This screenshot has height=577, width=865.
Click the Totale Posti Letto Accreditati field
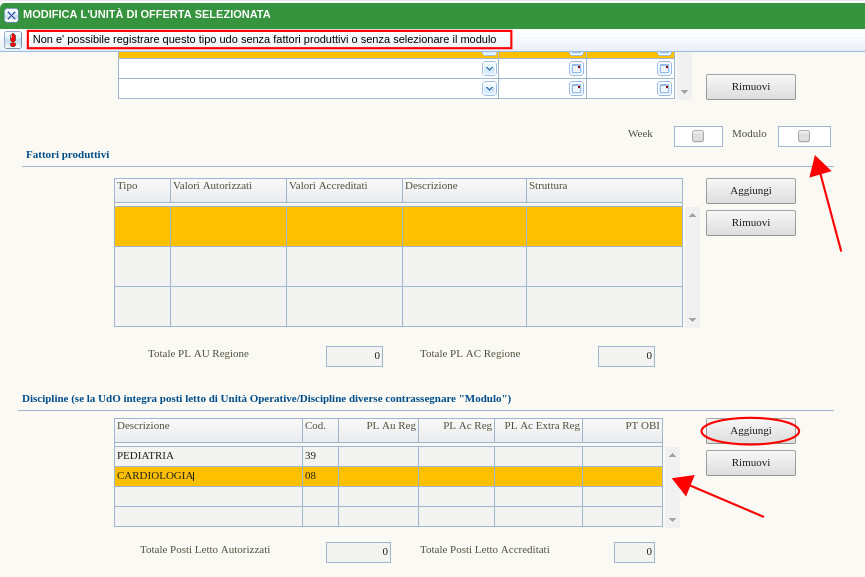634,552
